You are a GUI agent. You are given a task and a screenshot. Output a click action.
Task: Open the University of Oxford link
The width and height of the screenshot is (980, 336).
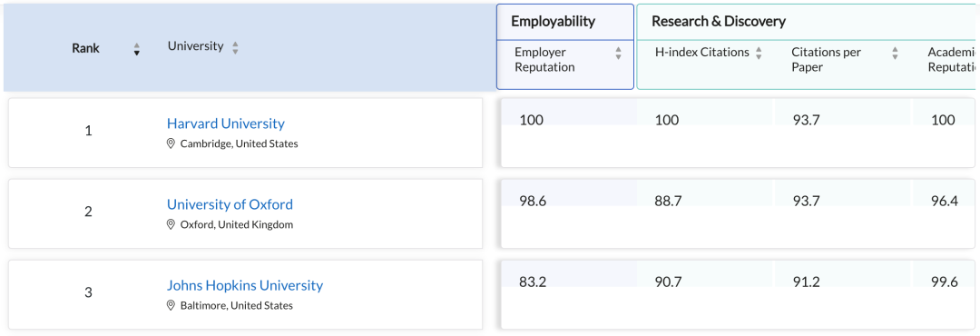tap(230, 204)
